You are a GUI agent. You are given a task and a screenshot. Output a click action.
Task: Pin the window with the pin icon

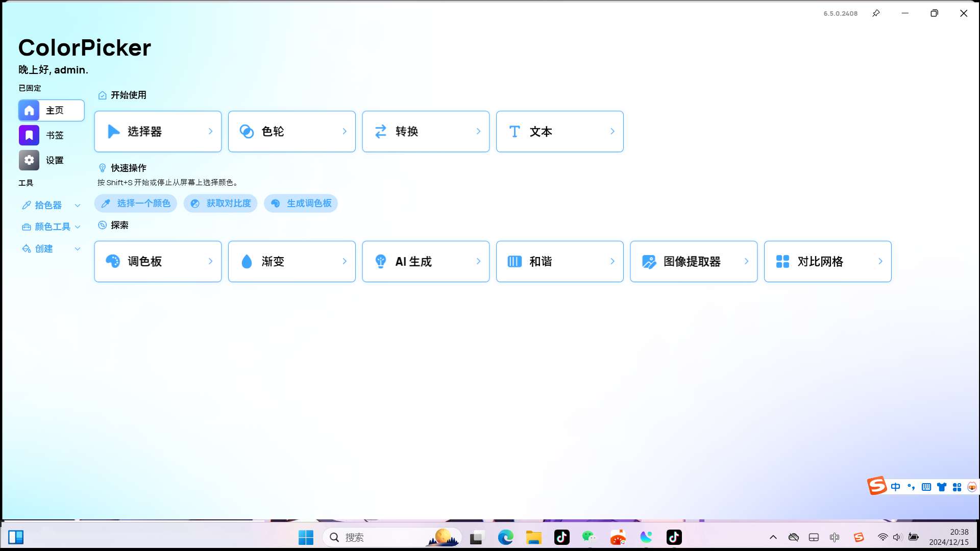(x=876, y=13)
